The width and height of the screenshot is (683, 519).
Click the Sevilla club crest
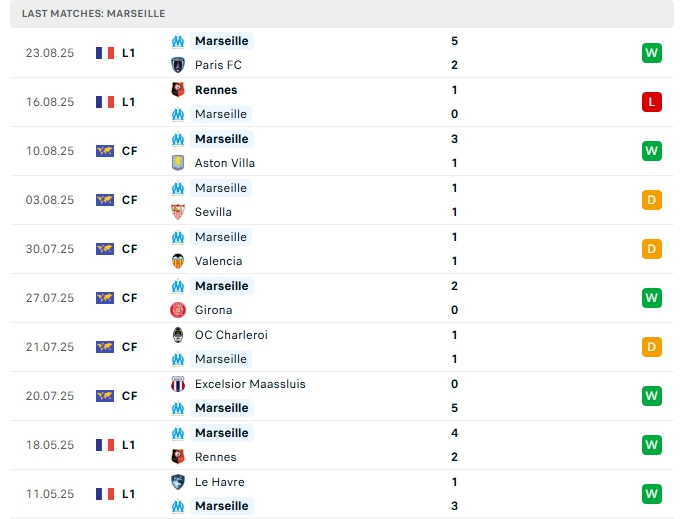[179, 212]
